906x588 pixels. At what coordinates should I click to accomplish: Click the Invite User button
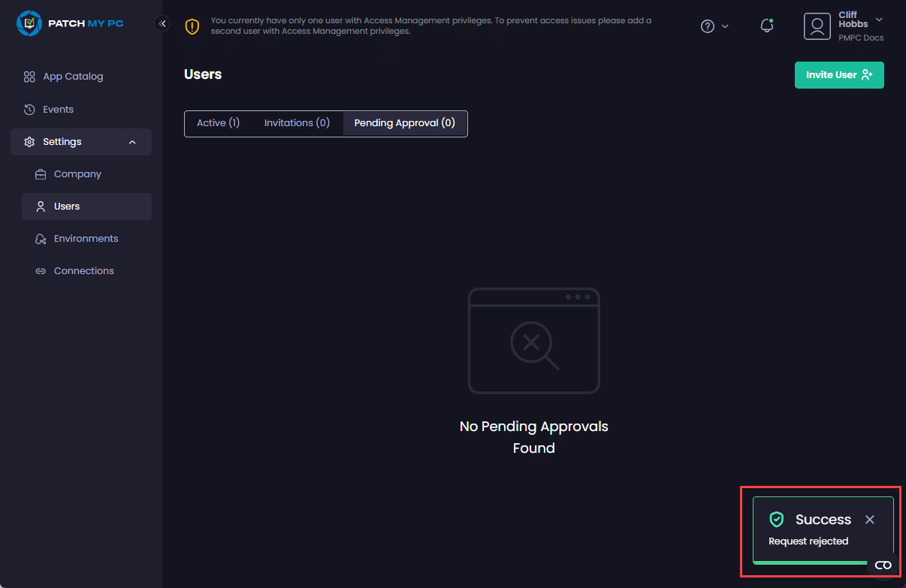839,75
